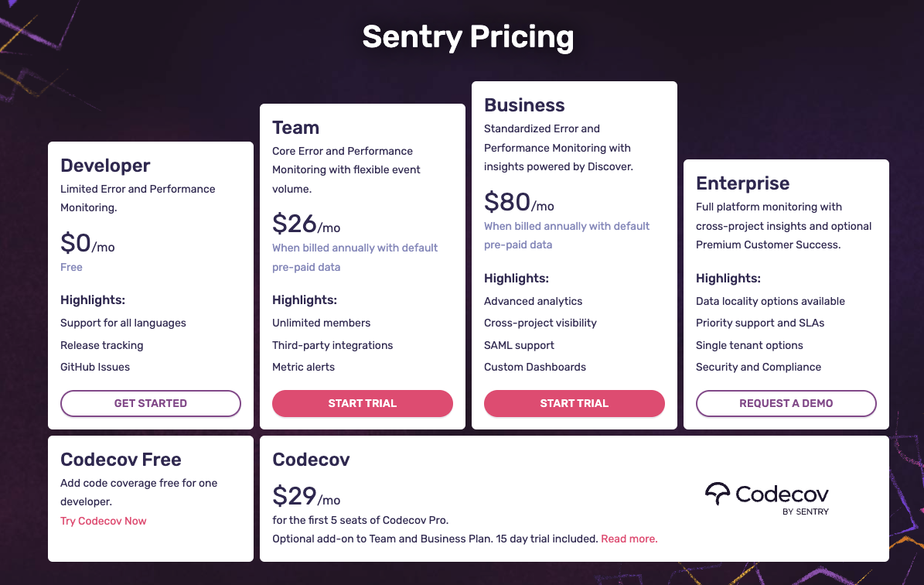Open the Read more link for Codecov

coord(629,538)
